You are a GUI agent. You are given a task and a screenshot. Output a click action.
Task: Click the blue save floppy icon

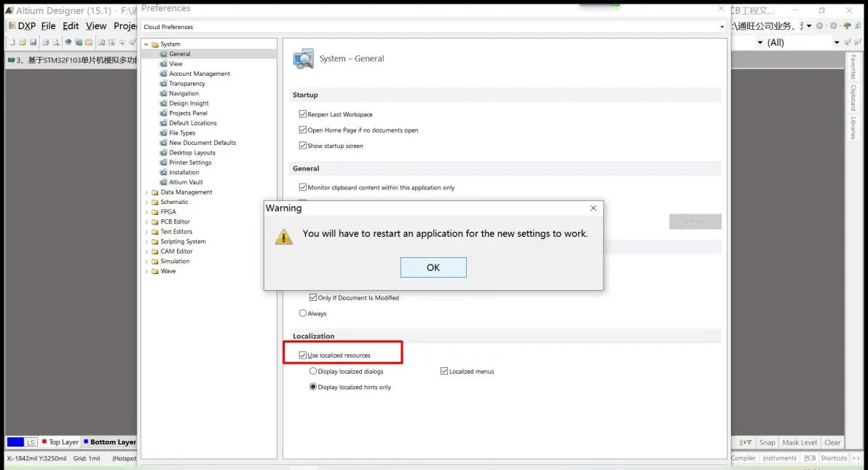coord(33,42)
